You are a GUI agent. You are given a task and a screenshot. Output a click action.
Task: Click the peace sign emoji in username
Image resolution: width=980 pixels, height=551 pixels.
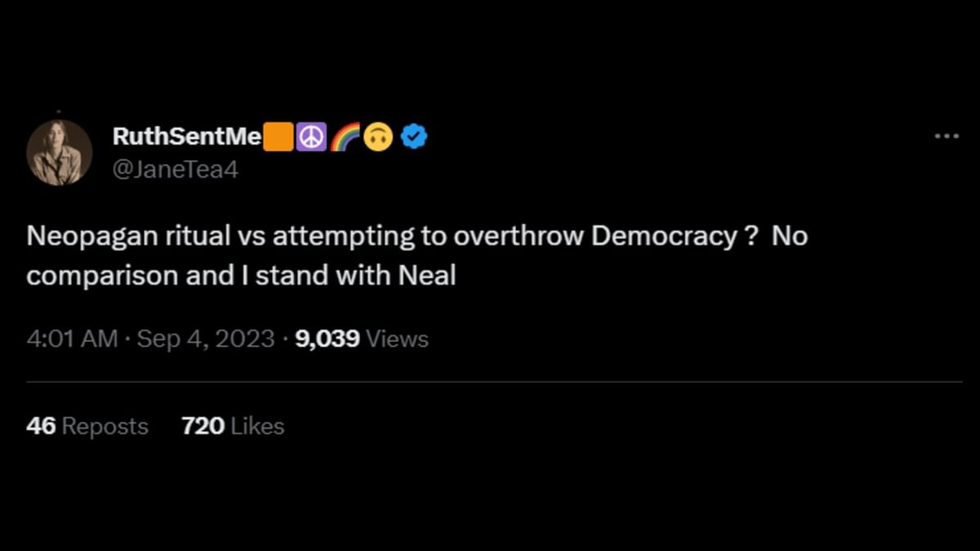pyautogui.click(x=312, y=136)
